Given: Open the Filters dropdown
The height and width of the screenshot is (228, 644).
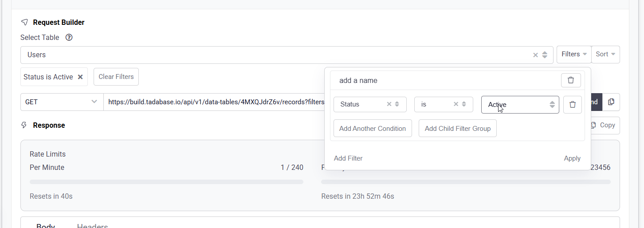Looking at the screenshot, I should click(x=573, y=55).
